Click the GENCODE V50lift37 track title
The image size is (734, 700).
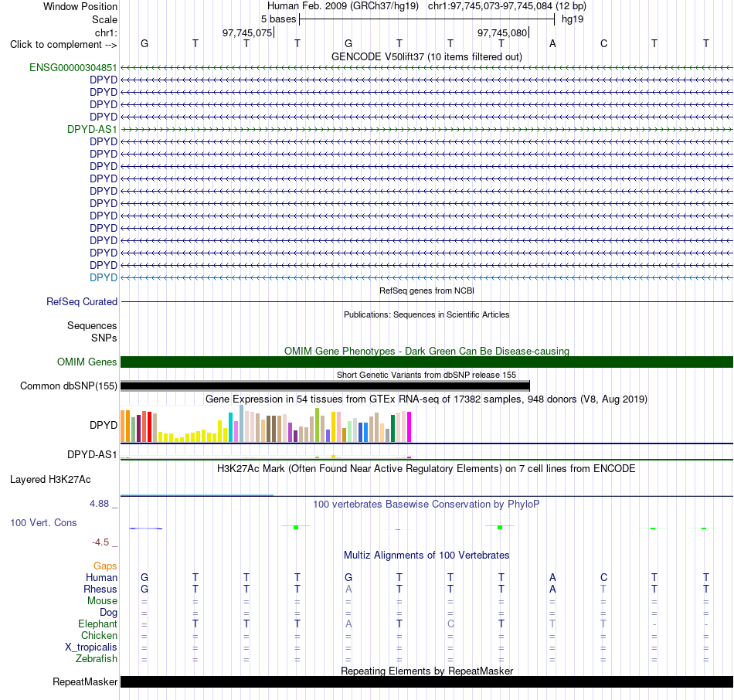[x=426, y=56]
